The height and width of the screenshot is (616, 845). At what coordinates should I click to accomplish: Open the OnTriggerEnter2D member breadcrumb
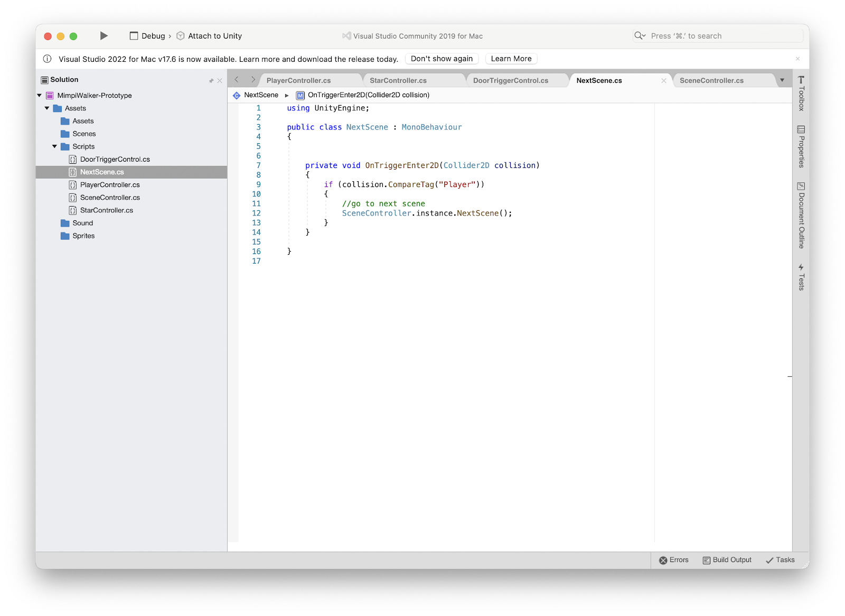tap(369, 95)
